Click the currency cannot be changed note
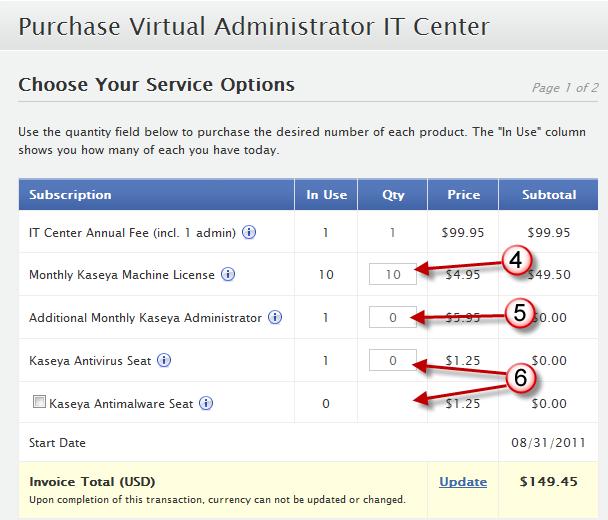Image resolution: width=608 pixels, height=520 pixels. pos(218,499)
